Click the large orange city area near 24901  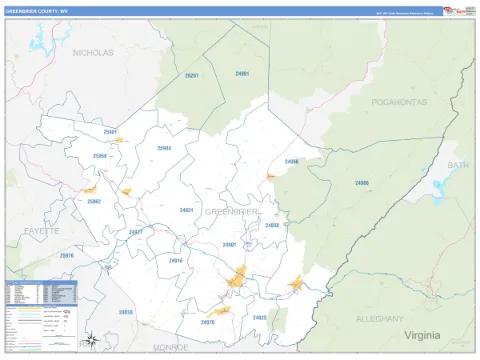237,277
